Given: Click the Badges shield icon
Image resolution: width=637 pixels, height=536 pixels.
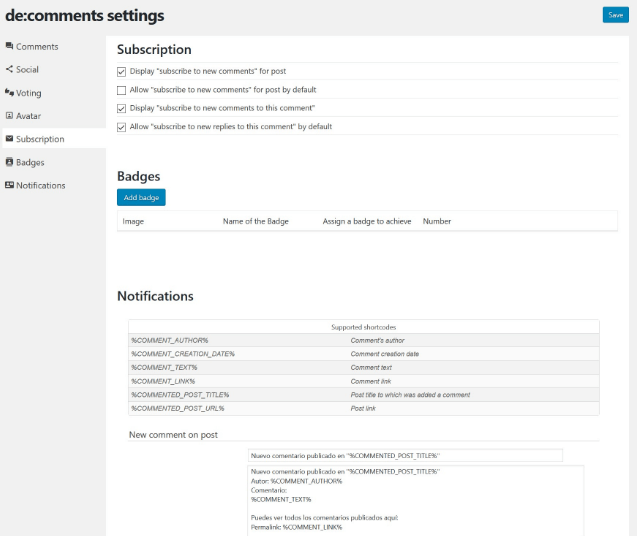Looking at the screenshot, I should pos(9,162).
